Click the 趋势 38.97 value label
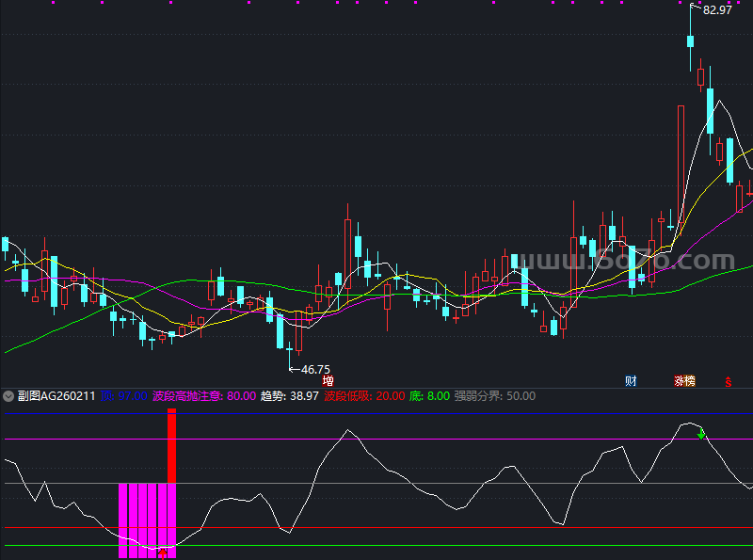The image size is (753, 560). 289,396
